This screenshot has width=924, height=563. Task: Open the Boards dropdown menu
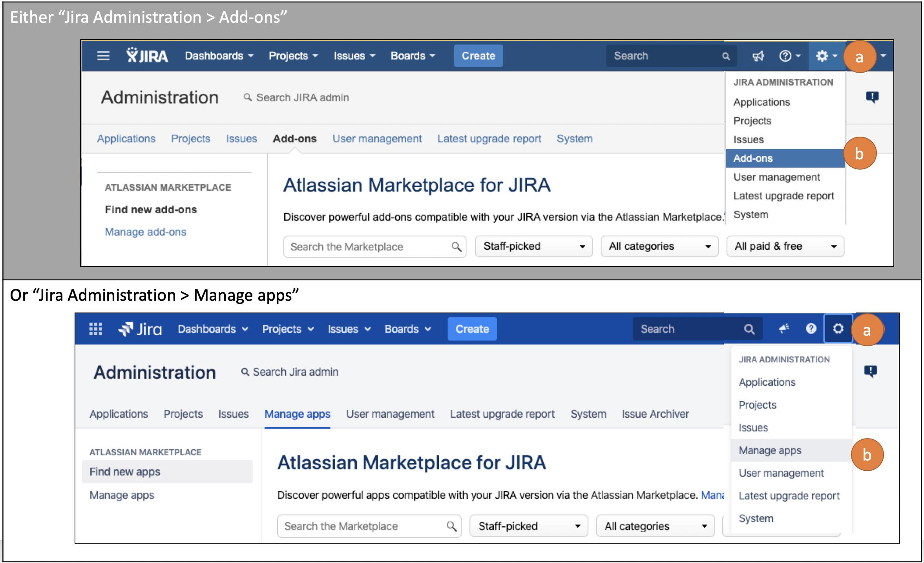[413, 55]
